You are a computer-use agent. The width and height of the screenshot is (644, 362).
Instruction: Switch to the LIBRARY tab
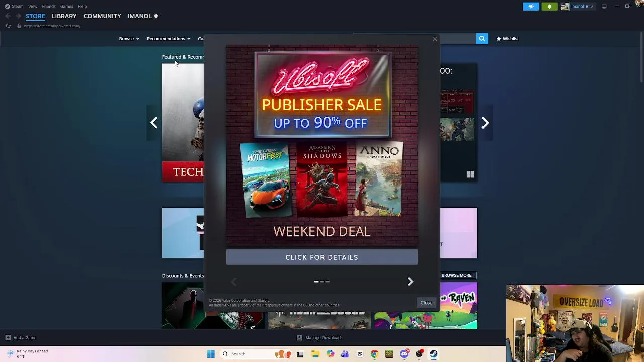tap(64, 16)
